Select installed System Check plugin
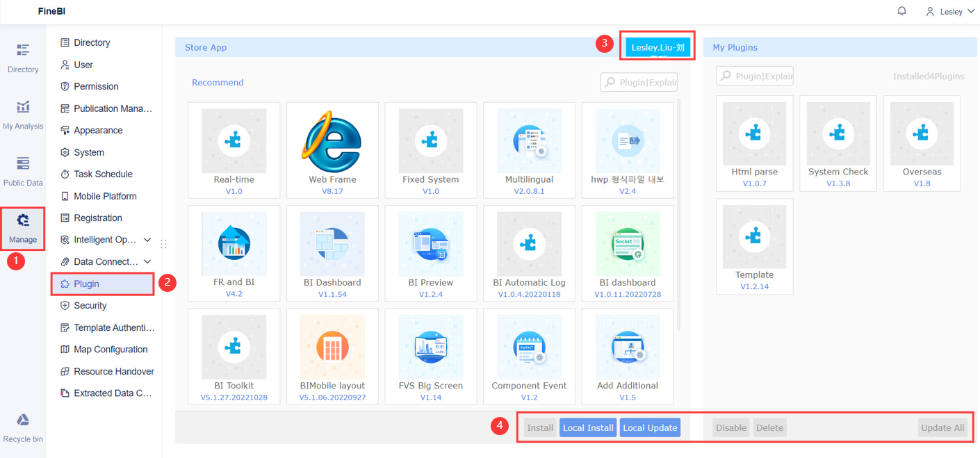The image size is (980, 458). 838,143
